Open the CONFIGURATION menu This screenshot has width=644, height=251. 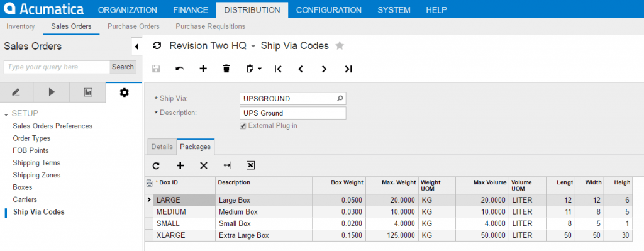point(328,10)
